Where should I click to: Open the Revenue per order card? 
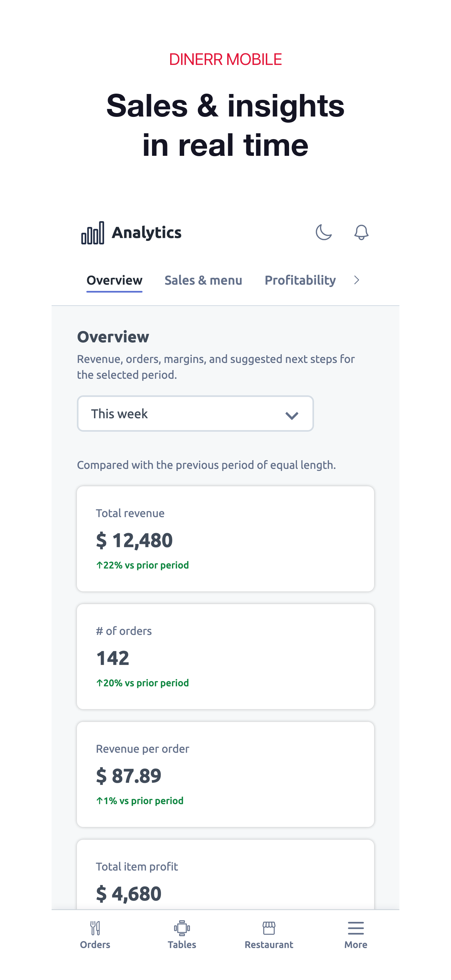click(x=225, y=775)
